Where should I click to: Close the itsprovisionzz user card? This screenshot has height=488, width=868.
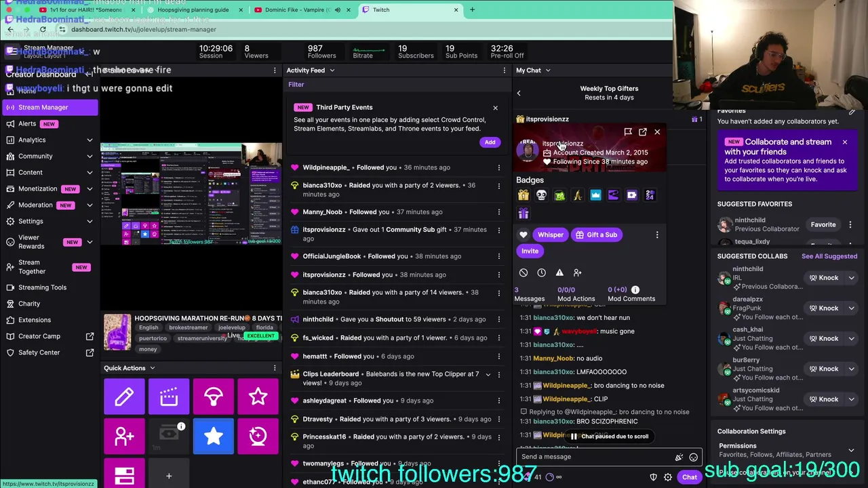657,132
